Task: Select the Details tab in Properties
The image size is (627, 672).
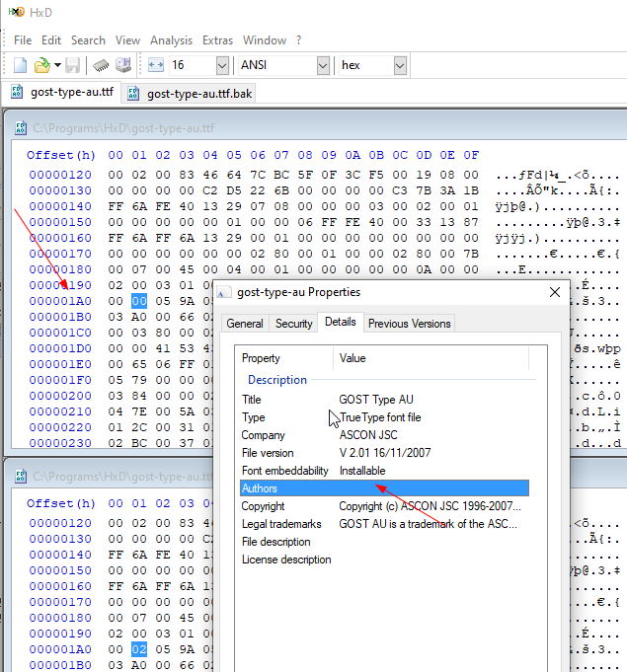Action: point(341,322)
